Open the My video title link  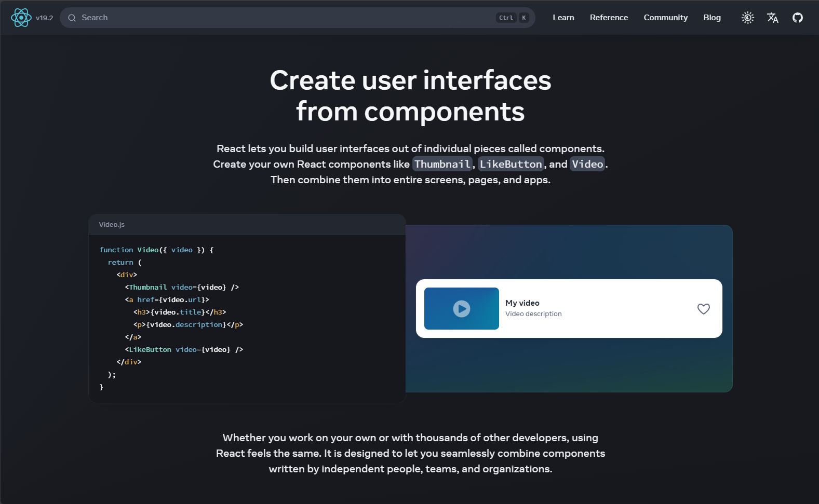pyautogui.click(x=522, y=303)
